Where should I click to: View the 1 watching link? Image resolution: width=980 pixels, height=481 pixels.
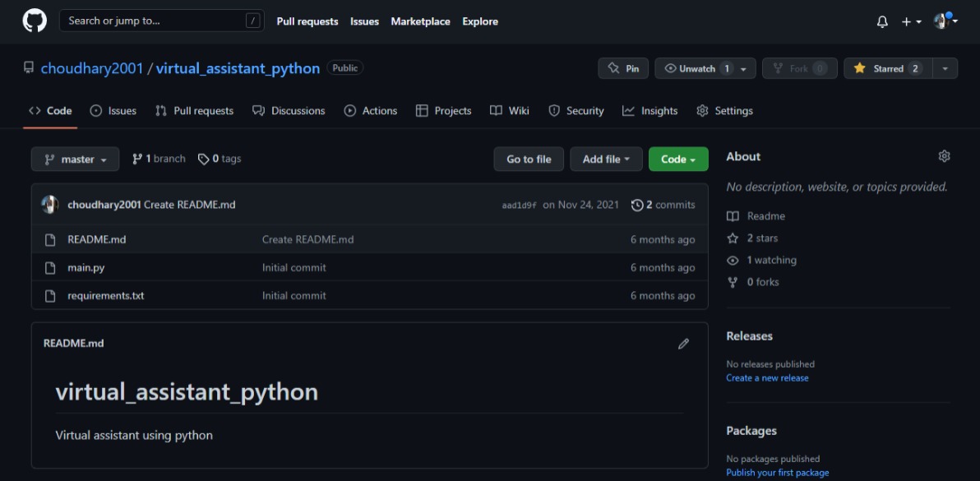[x=762, y=260]
